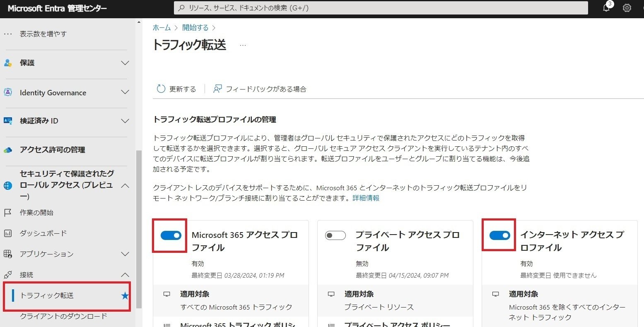Expand the 保護 section chevron
644x327 pixels.
pyautogui.click(x=125, y=63)
